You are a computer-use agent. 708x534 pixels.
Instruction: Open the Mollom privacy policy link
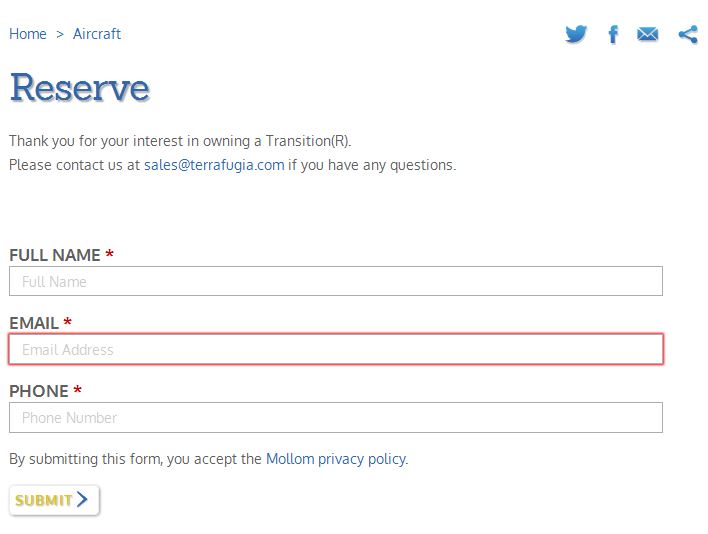click(x=336, y=459)
